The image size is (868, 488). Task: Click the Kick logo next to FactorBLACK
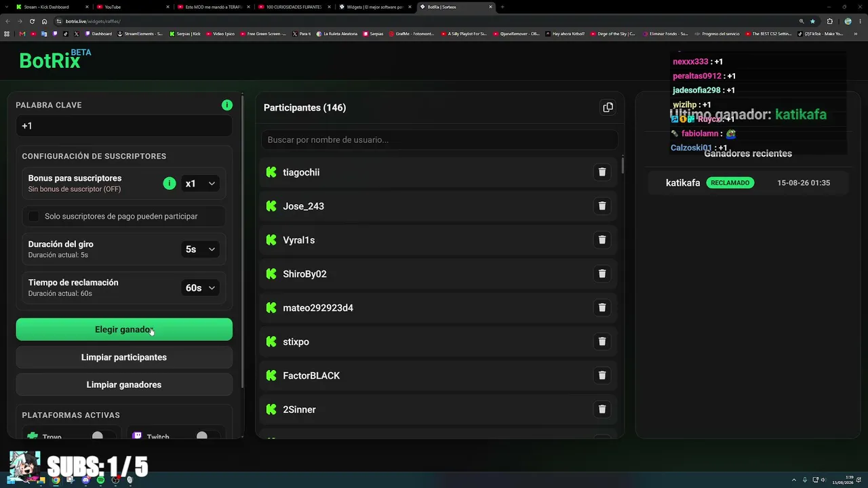pos(271,375)
